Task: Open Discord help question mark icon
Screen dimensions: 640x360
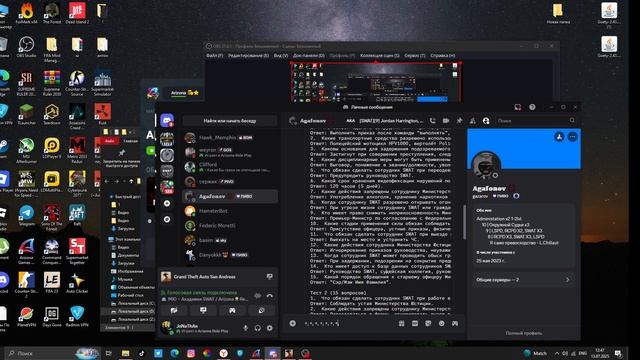Action: pyautogui.click(x=532, y=107)
